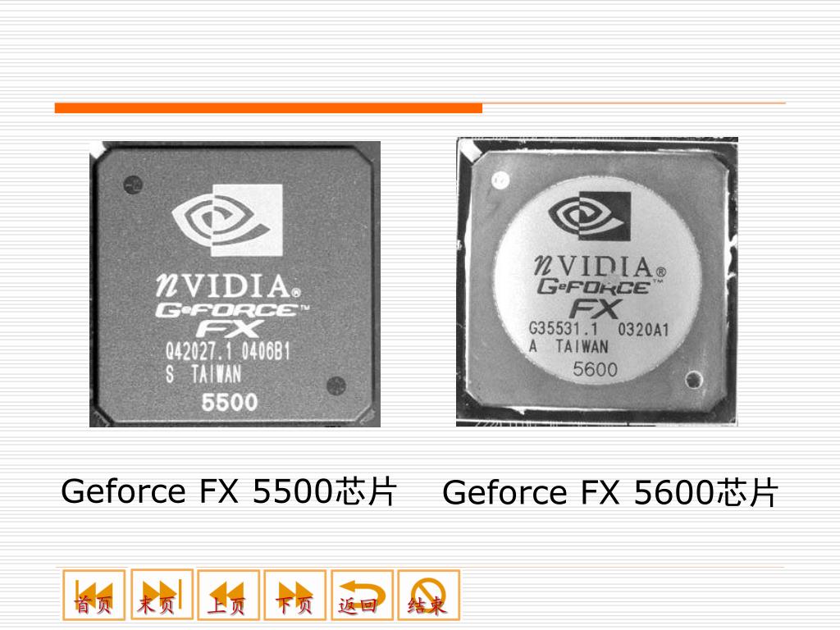Advance to the next slide using 下页
The width and height of the screenshot is (840, 630).
[295, 595]
